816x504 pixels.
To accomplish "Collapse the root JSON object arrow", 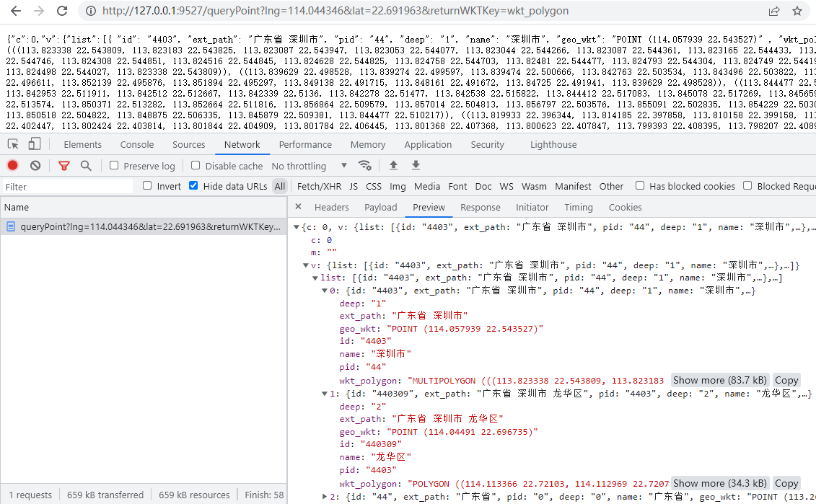I will click(x=297, y=227).
